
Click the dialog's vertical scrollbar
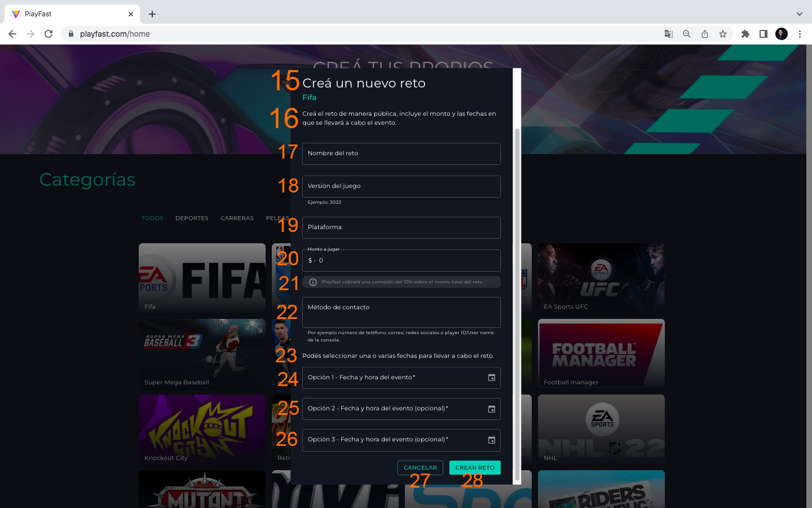pos(517,305)
